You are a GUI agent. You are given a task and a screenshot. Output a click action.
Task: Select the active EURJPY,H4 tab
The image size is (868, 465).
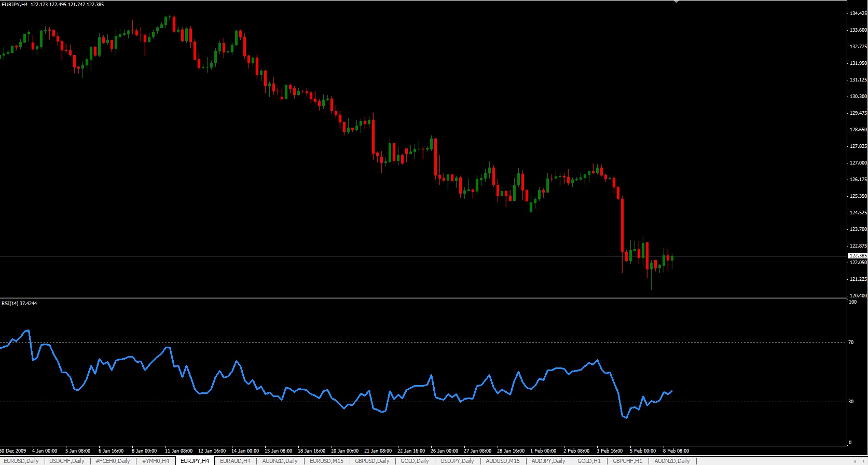click(x=195, y=461)
